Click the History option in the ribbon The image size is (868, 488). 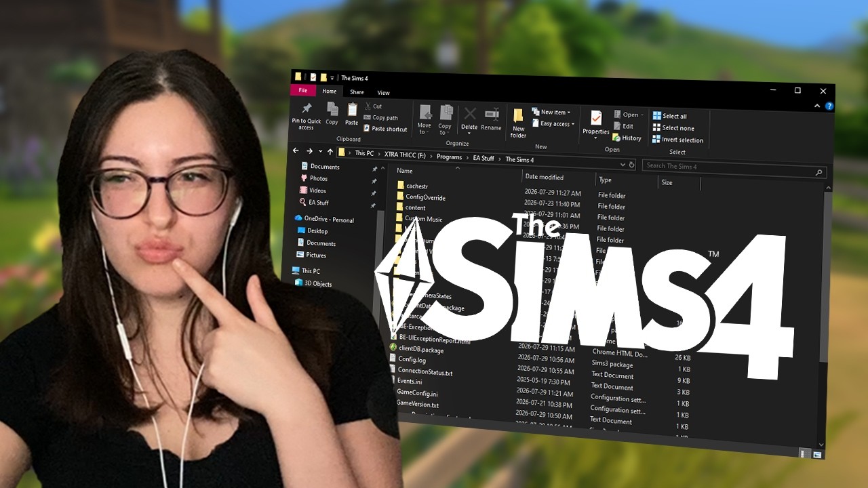point(627,138)
